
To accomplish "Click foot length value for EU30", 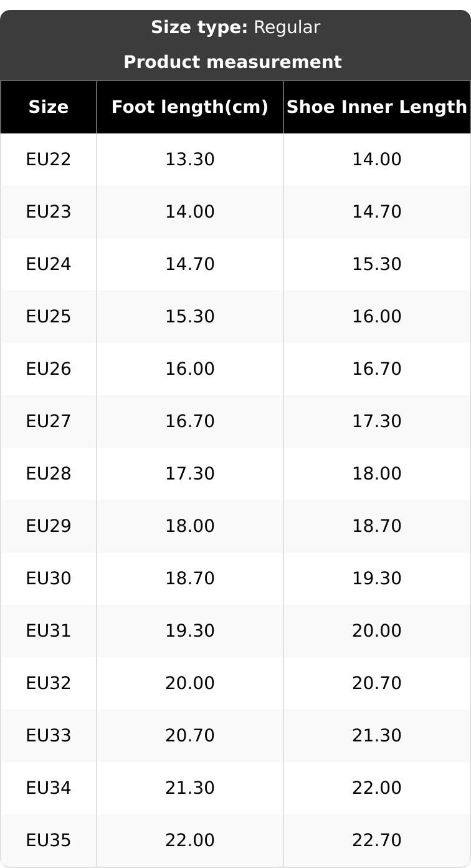I will (190, 579).
